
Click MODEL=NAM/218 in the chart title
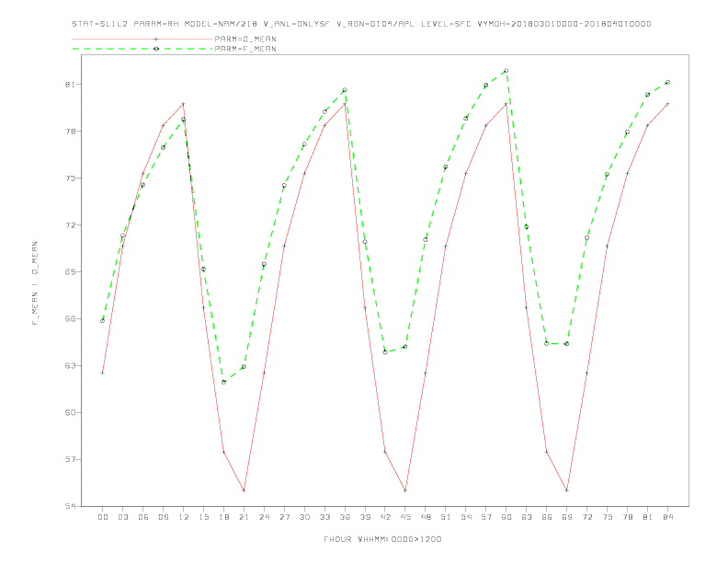coord(221,24)
